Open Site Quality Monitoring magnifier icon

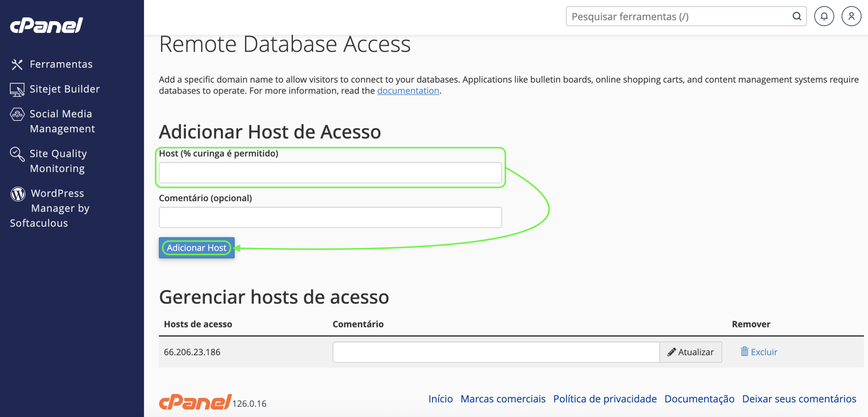click(x=17, y=154)
